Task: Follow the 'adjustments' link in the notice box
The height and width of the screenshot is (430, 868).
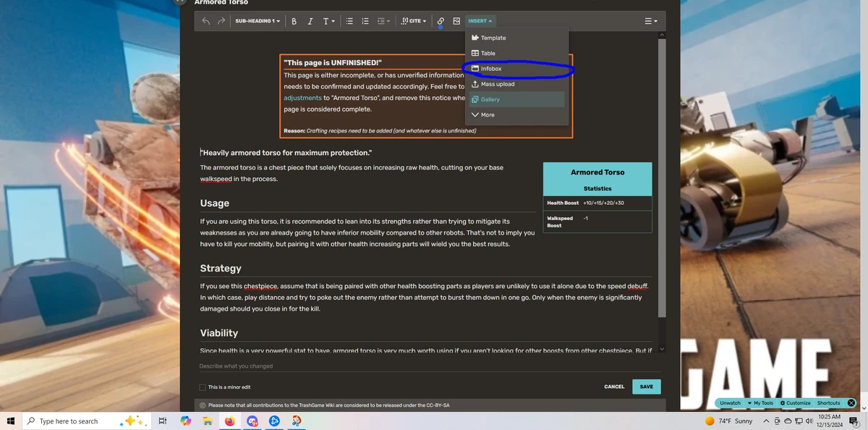Action: pos(302,97)
